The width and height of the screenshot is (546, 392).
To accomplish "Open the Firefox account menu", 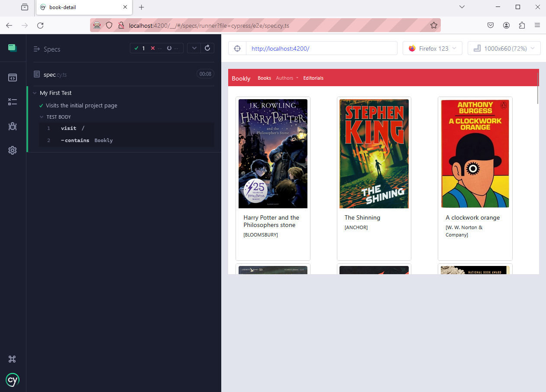I will click(x=506, y=26).
